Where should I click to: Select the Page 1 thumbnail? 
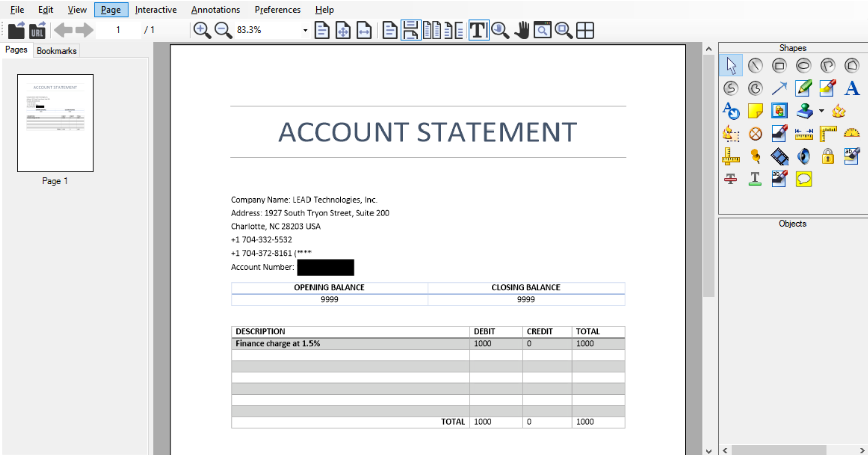[x=54, y=122]
